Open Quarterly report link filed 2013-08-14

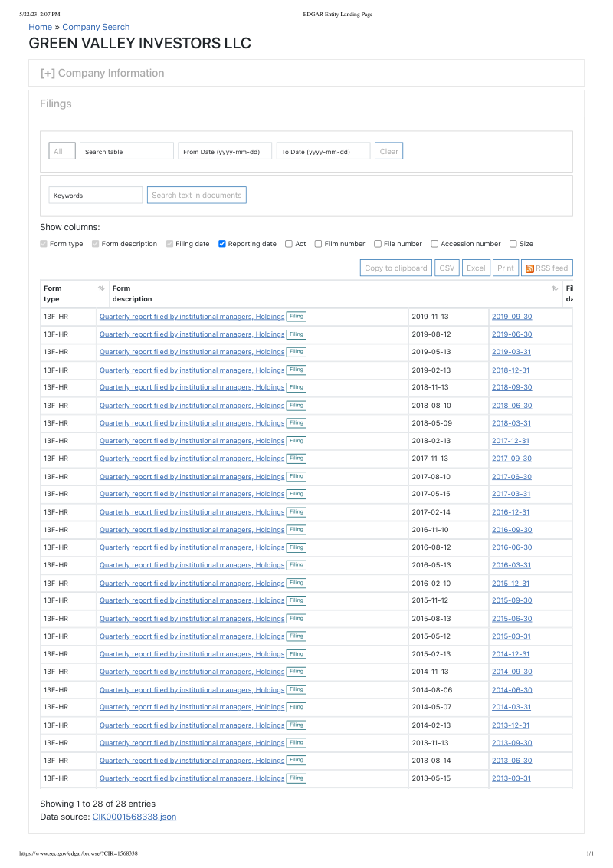click(192, 761)
